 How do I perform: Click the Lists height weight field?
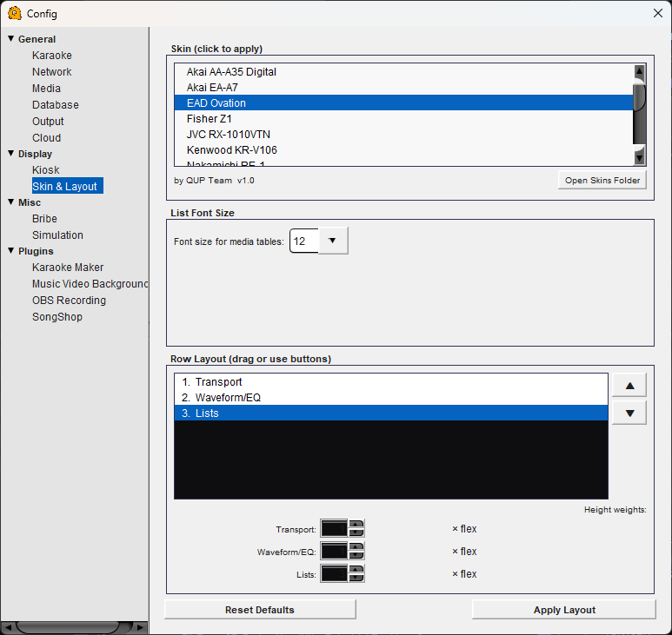click(x=334, y=574)
